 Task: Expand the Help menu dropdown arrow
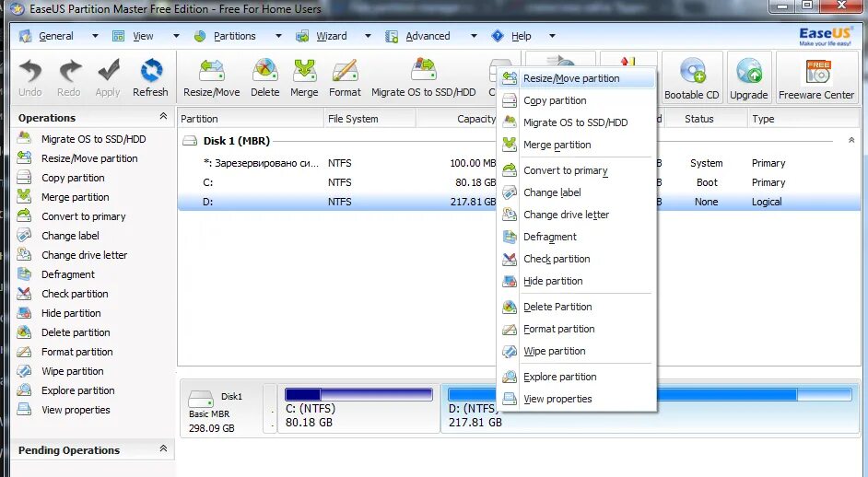coord(552,36)
